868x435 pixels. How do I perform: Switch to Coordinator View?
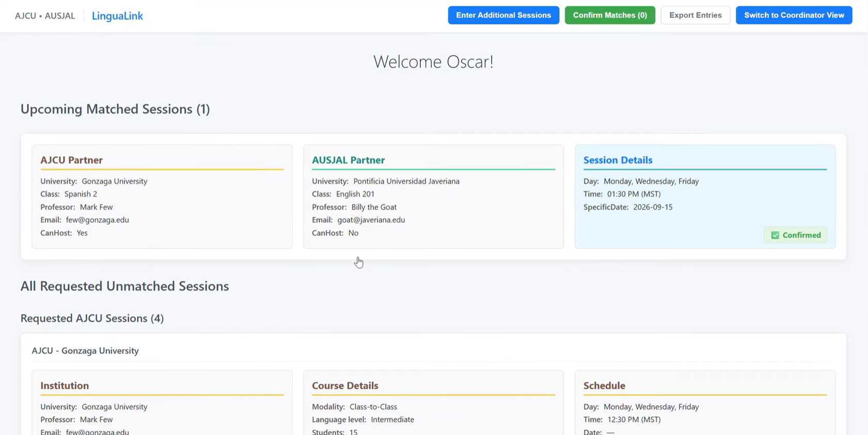[x=794, y=15]
